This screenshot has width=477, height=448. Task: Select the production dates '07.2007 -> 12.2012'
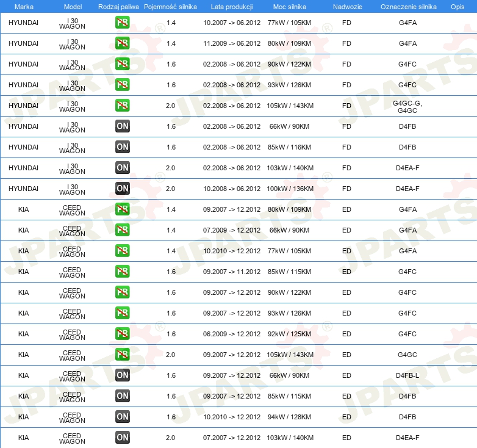[x=232, y=438]
